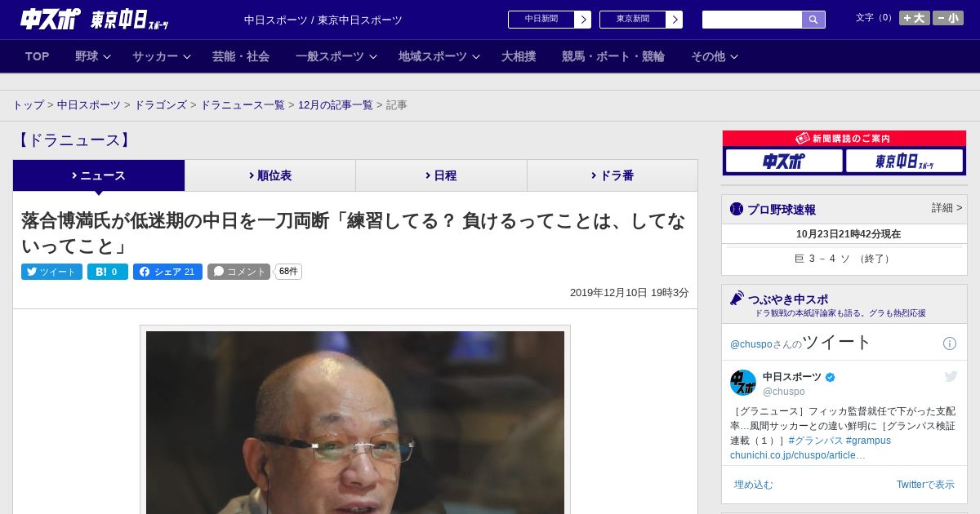Image resolution: width=980 pixels, height=514 pixels.
Task: Open the 中日スポーツ Twitter account name
Action: coord(792,377)
